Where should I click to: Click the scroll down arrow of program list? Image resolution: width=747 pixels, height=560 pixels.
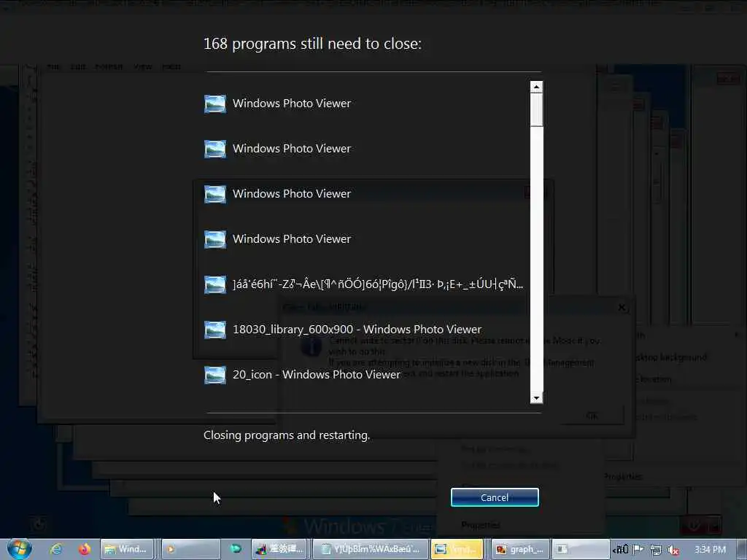[536, 397]
